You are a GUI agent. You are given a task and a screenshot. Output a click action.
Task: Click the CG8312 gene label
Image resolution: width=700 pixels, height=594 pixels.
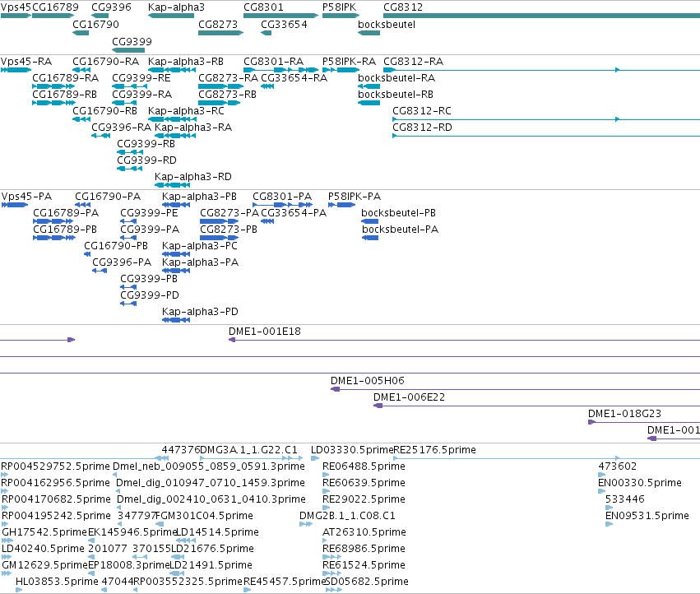coord(403,7)
